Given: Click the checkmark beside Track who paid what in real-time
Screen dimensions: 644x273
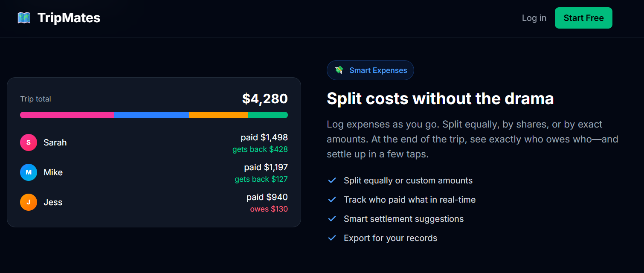Looking at the screenshot, I should [332, 199].
